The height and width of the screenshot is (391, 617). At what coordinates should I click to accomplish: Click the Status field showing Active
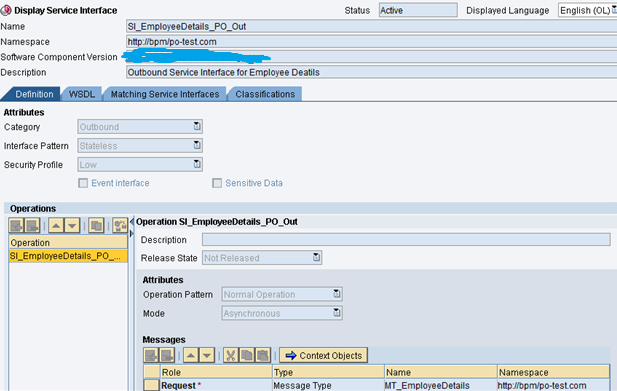click(x=418, y=10)
